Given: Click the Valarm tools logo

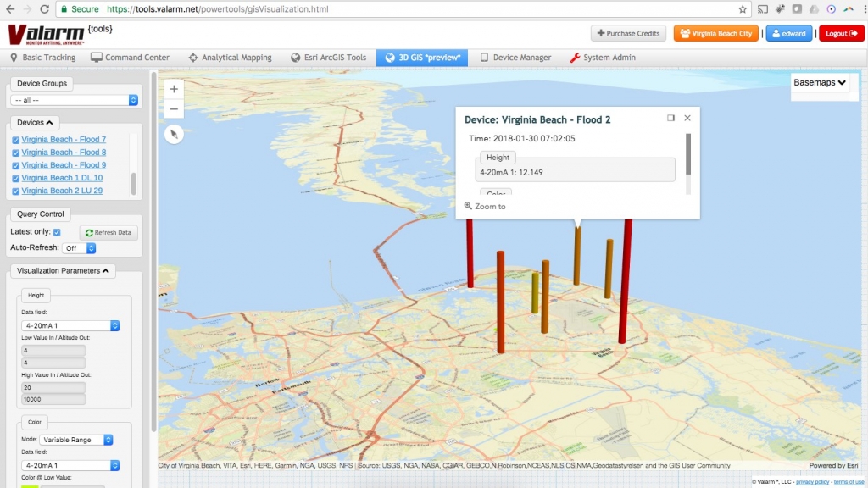Looking at the screenshot, I should tap(60, 34).
